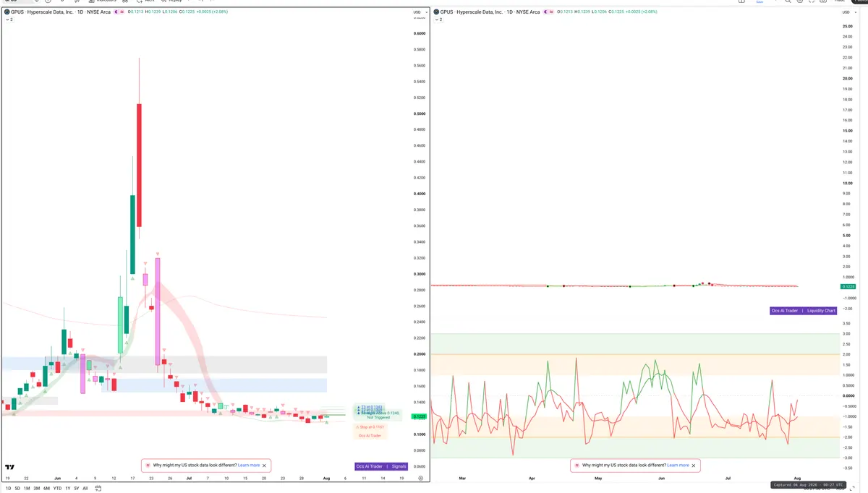Click flag icon in left chart data notice
This screenshot has height=493, width=868.
(x=148, y=466)
